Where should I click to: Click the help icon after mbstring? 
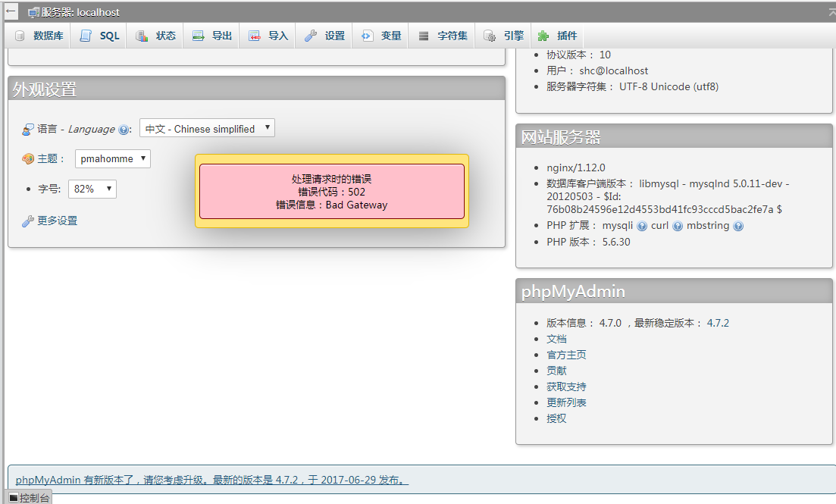tap(738, 226)
